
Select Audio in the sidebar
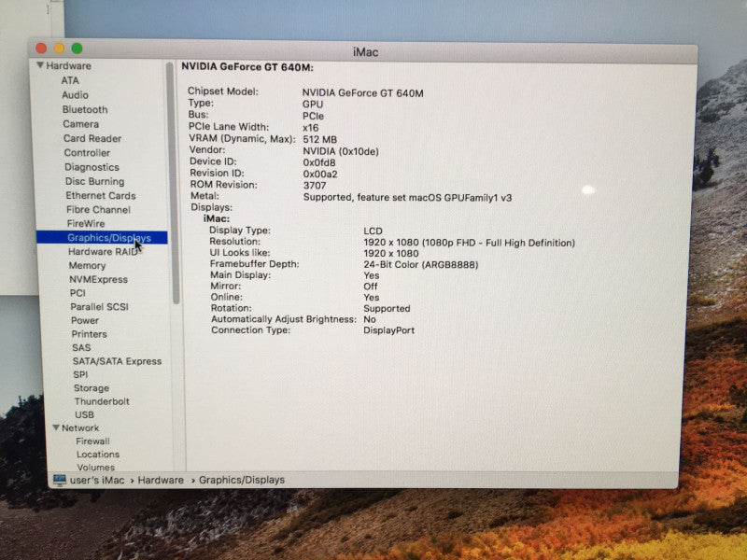[75, 95]
